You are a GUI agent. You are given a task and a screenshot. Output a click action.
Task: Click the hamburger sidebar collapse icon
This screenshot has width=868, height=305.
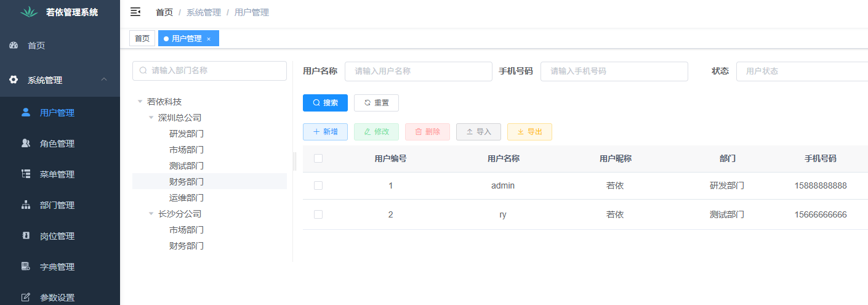click(x=135, y=12)
